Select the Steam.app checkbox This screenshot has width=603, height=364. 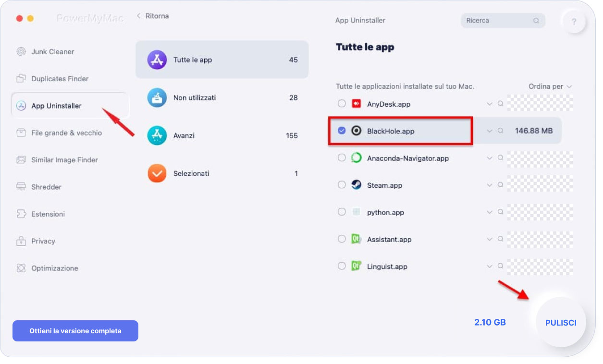coord(342,185)
